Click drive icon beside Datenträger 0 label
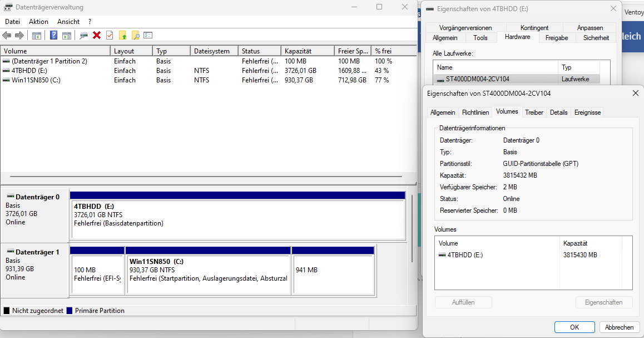The width and height of the screenshot is (644, 338). pos(11,197)
